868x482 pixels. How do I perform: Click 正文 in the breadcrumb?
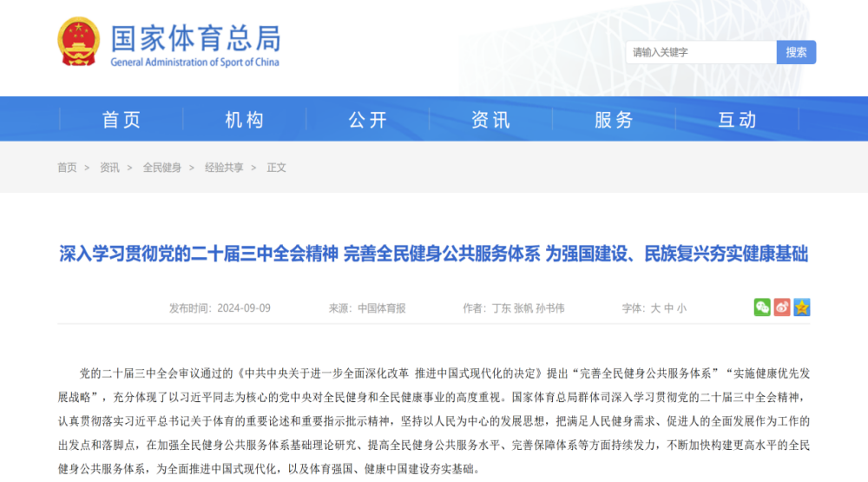click(x=276, y=168)
